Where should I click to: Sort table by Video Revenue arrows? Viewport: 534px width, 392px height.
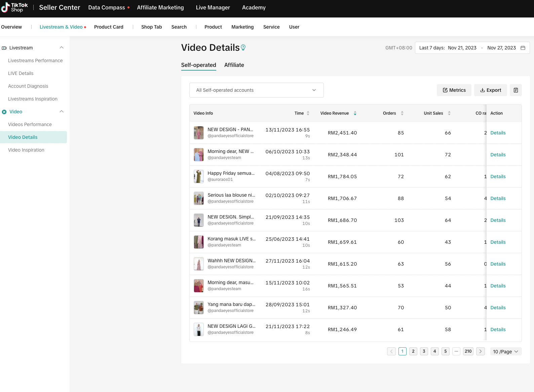point(355,113)
